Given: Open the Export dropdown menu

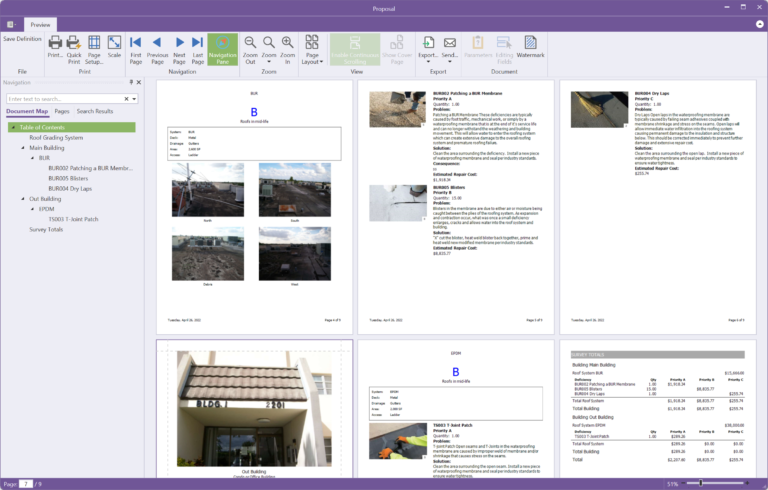Looking at the screenshot, I should pyautogui.click(x=428, y=47).
